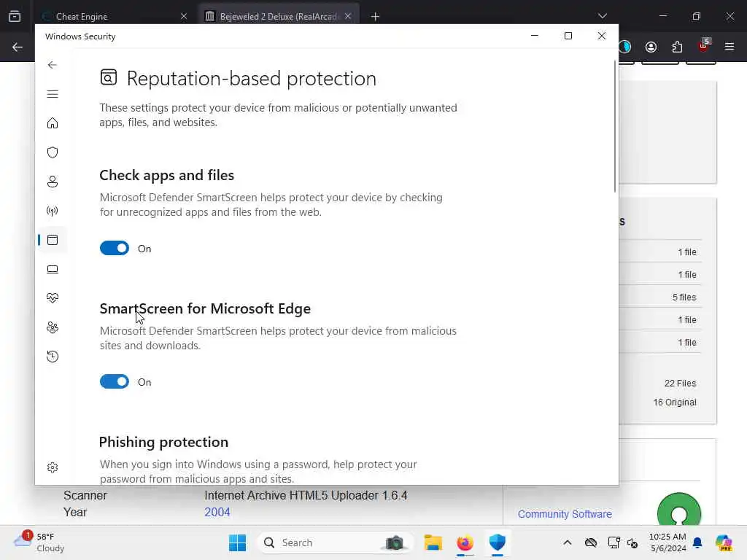Open the Windows Security hamburger menu

click(x=53, y=94)
